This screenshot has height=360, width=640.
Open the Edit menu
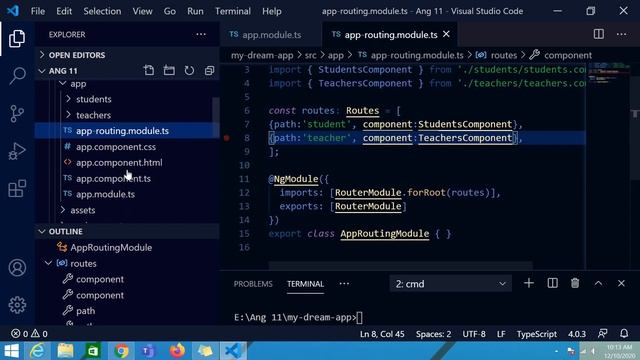pyautogui.click(x=64, y=11)
